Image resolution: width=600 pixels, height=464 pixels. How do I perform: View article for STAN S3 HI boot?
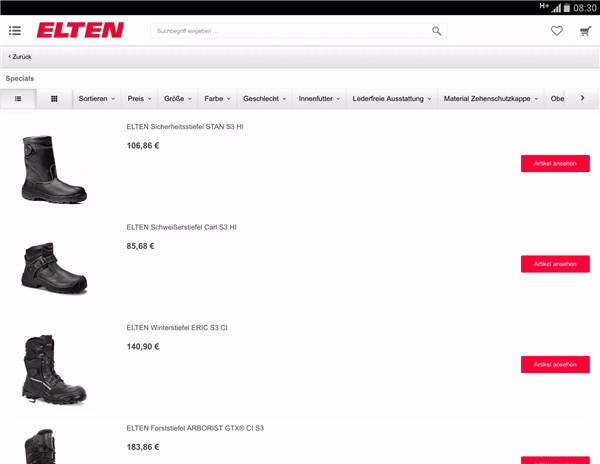(555, 163)
